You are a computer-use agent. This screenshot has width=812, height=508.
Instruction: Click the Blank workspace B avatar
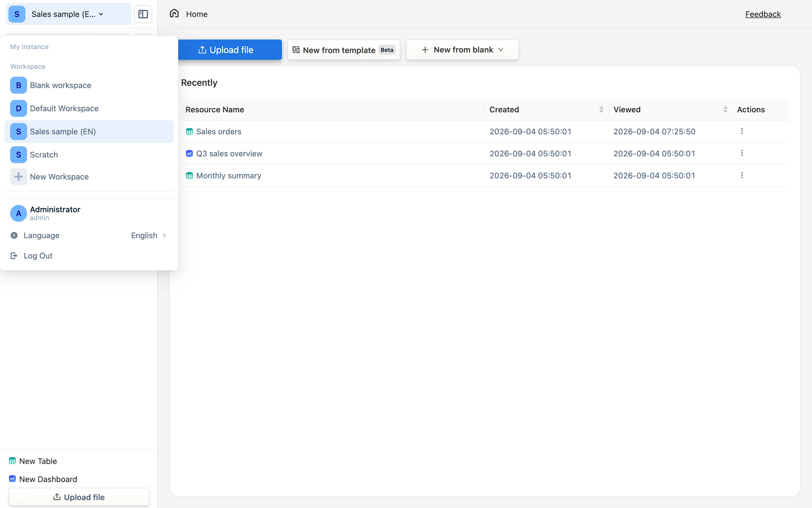click(18, 85)
